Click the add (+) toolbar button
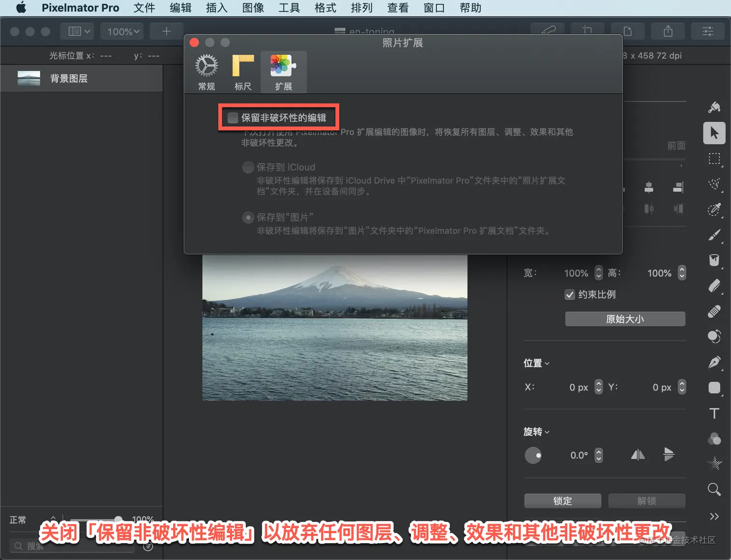Image resolution: width=731 pixels, height=560 pixels. tap(166, 31)
